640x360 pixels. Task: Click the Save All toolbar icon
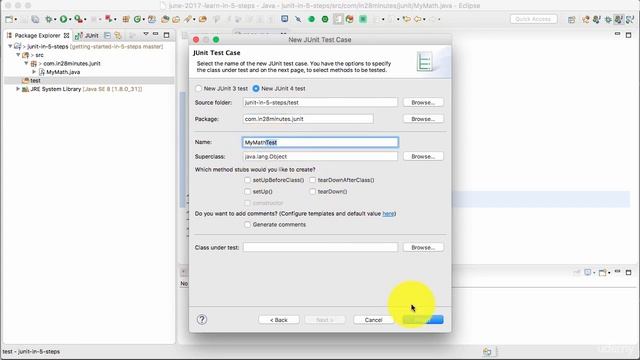coord(36,19)
